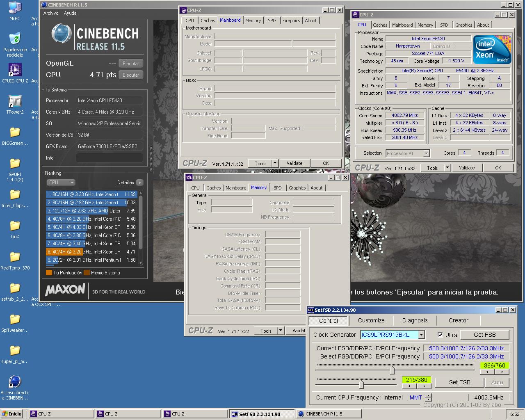Select Customize tab in SetFSB

click(x=371, y=321)
